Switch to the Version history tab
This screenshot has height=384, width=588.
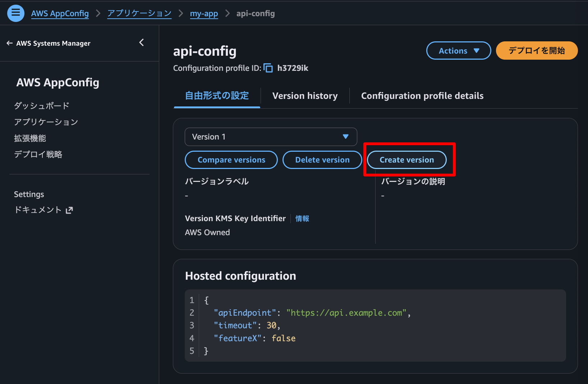pyautogui.click(x=305, y=96)
